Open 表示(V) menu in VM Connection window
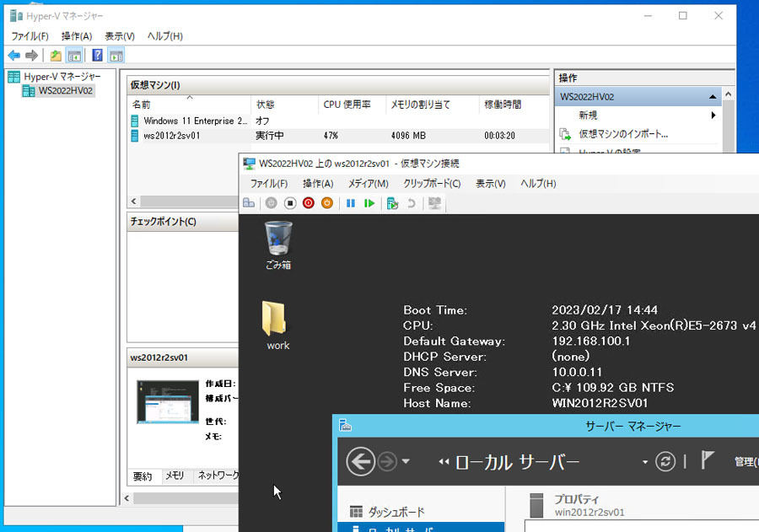 pyautogui.click(x=490, y=184)
